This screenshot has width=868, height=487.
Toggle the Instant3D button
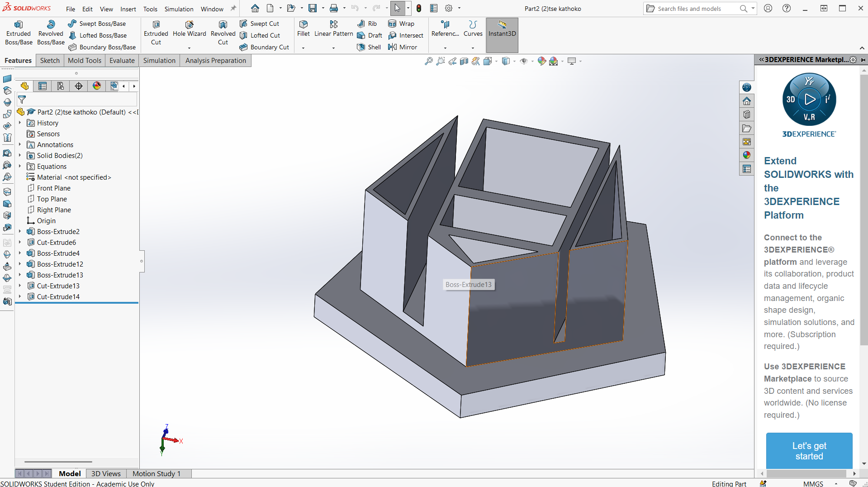pyautogui.click(x=502, y=35)
